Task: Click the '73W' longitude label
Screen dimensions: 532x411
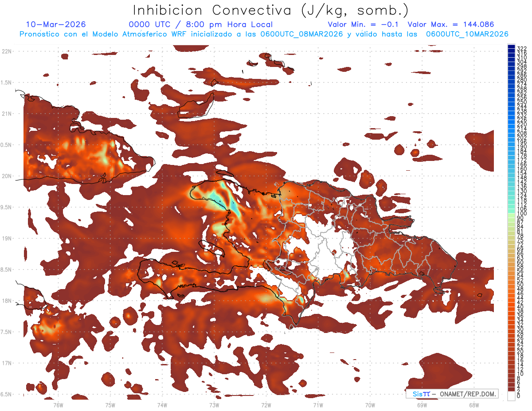Action: coord(214,404)
